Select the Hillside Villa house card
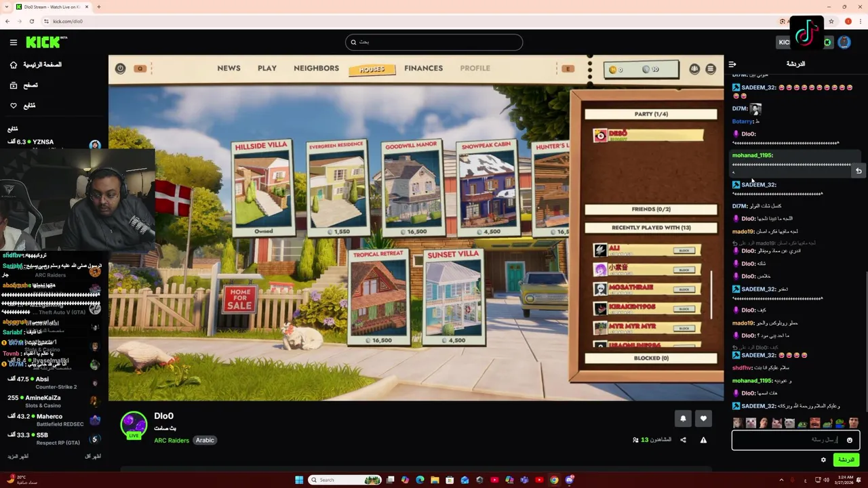This screenshot has width=868, height=488. 263,188
